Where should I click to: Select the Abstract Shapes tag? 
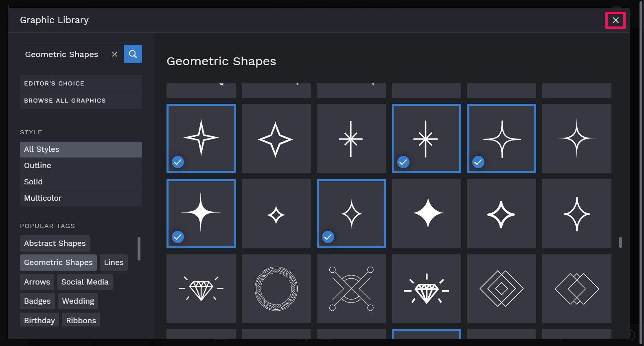tap(55, 243)
